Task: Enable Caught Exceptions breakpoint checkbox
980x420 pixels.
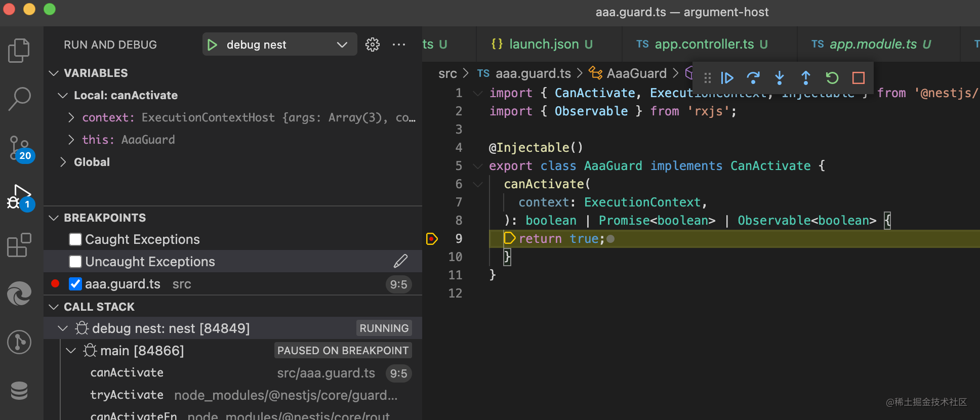Action: click(x=75, y=239)
